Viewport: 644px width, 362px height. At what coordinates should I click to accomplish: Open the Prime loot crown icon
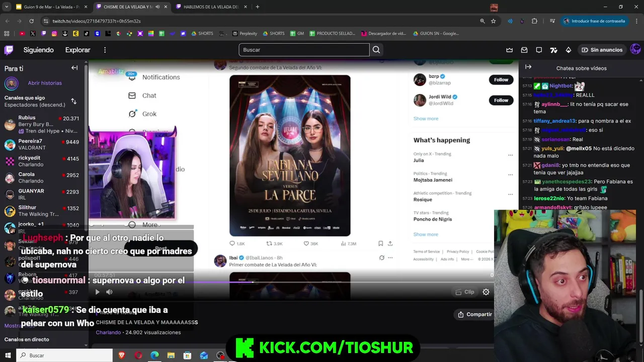[509, 50]
